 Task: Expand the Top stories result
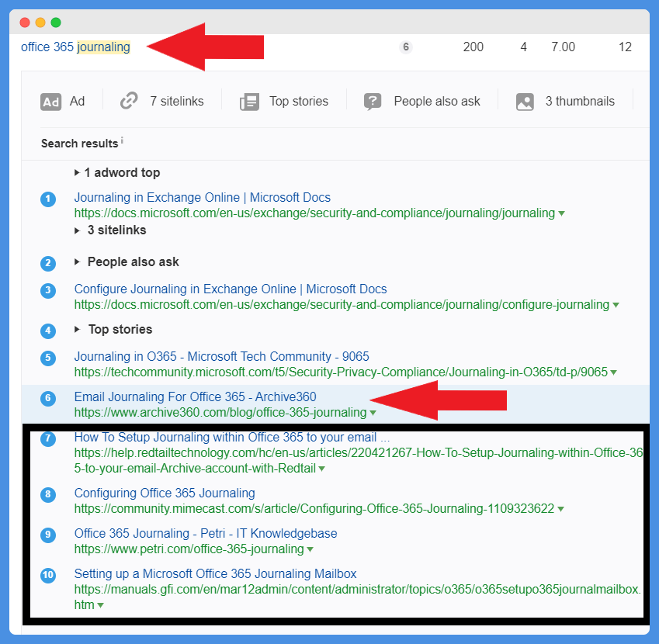113,329
